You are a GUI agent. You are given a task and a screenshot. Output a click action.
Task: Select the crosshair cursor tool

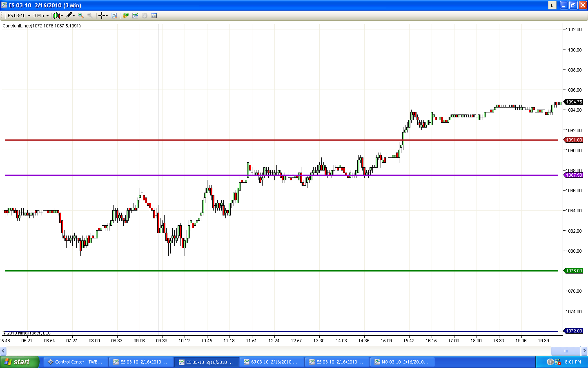(102, 16)
